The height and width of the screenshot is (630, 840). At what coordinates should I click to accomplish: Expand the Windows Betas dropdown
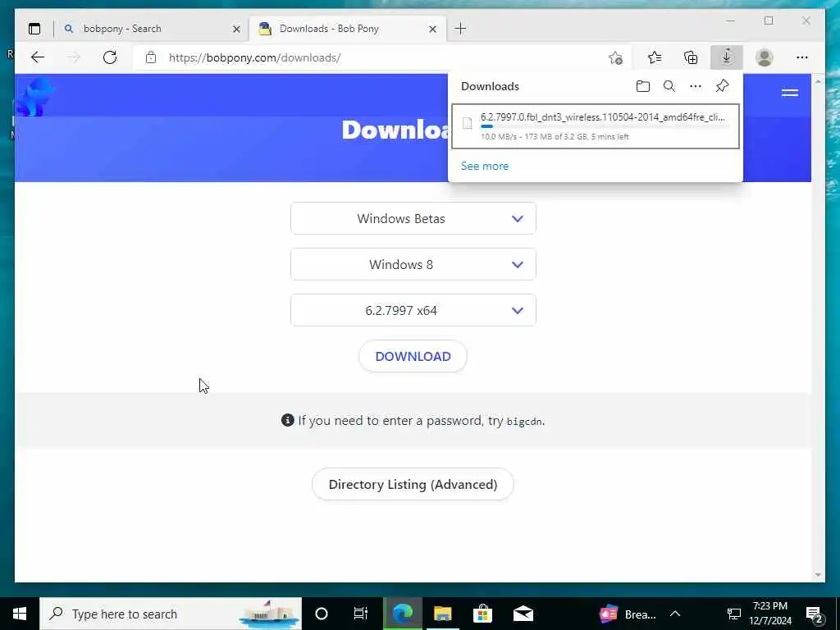[x=413, y=218]
